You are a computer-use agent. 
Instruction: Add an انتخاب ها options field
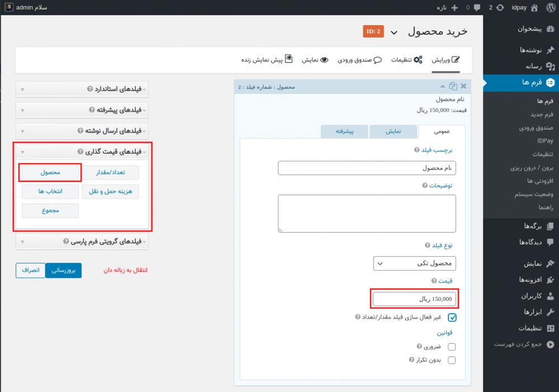[x=50, y=192]
